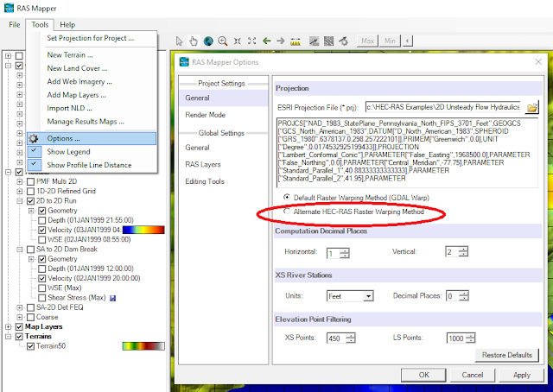The width and height of the screenshot is (553, 392).
Task: Collapse 2D to 2D Run node
Action: coord(20,201)
